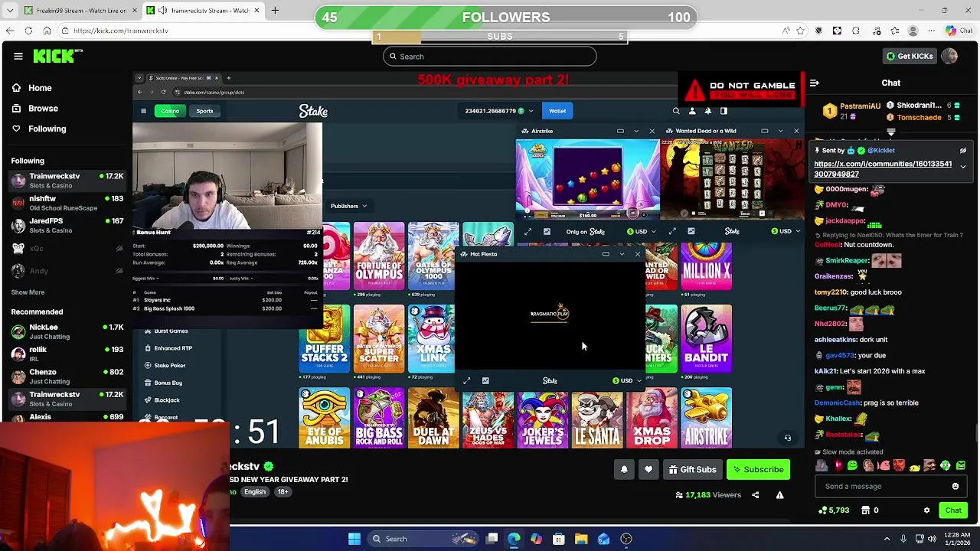
Task: Click the 18+ stream tag
Action: (283, 491)
